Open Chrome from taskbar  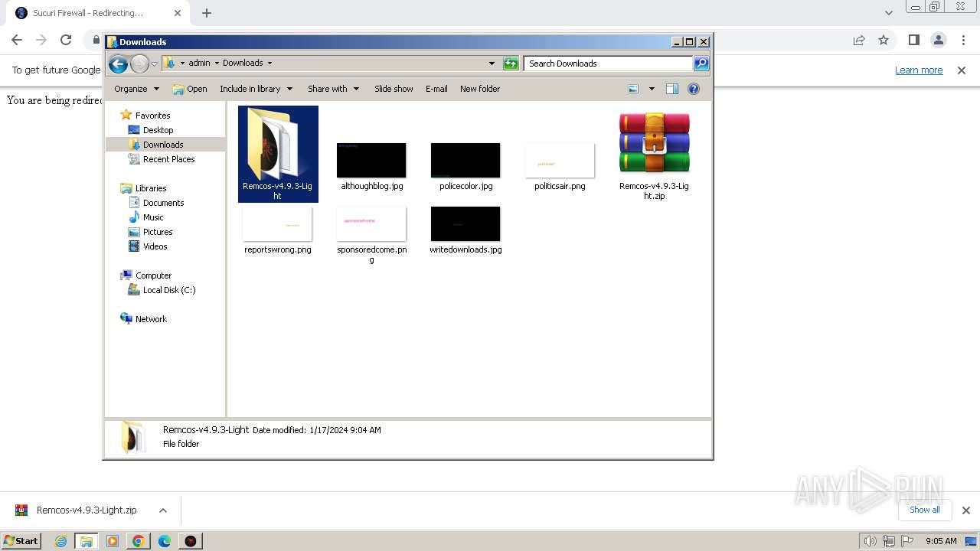point(139,541)
